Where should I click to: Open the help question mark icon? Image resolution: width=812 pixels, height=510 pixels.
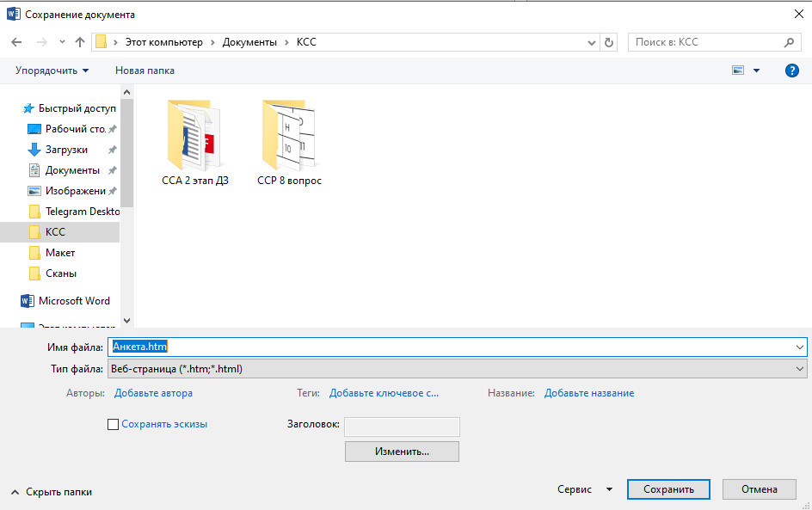[x=792, y=71]
